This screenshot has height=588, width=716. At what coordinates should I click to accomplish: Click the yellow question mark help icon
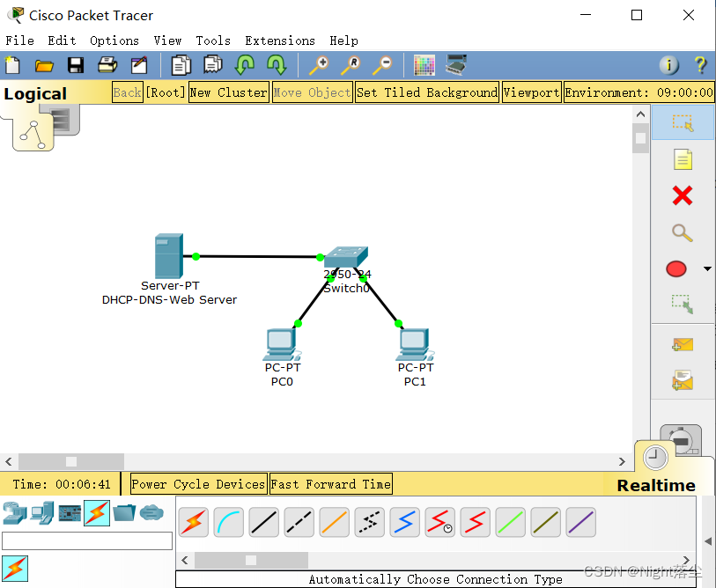(x=700, y=65)
